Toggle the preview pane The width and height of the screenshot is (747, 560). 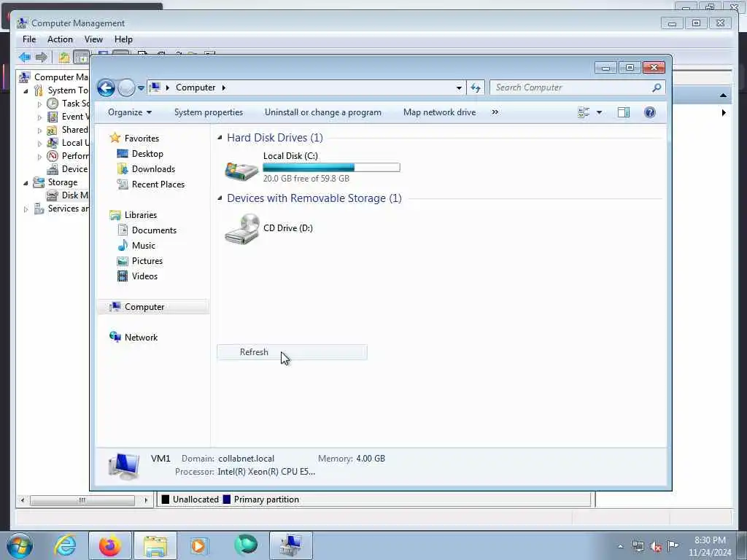pyautogui.click(x=624, y=112)
